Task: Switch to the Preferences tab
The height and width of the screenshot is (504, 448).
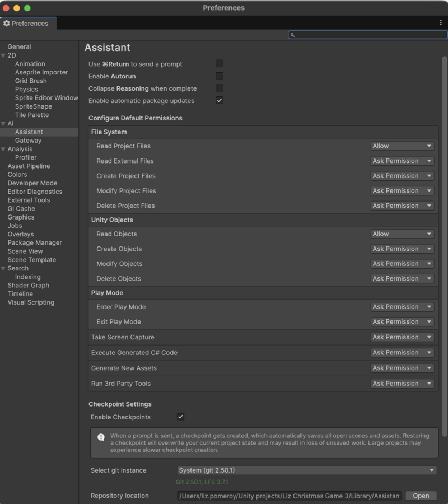Action: (x=31, y=24)
